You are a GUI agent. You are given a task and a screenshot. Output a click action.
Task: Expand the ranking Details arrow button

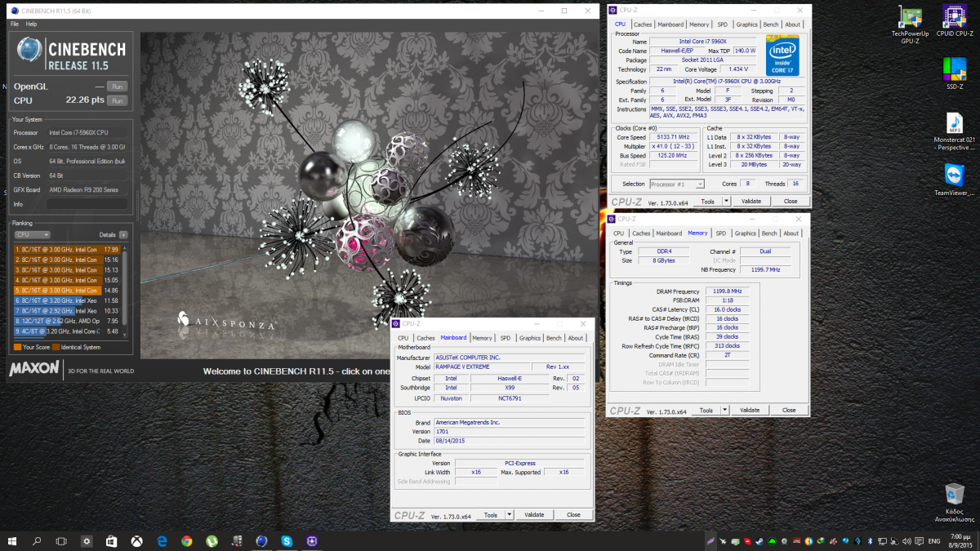tap(125, 235)
